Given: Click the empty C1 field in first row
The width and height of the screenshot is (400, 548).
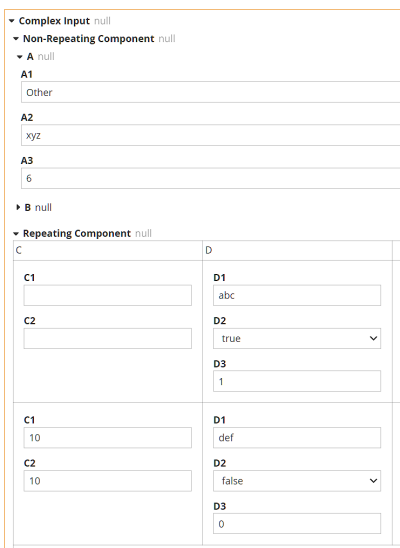Looking at the screenshot, I should [x=108, y=295].
